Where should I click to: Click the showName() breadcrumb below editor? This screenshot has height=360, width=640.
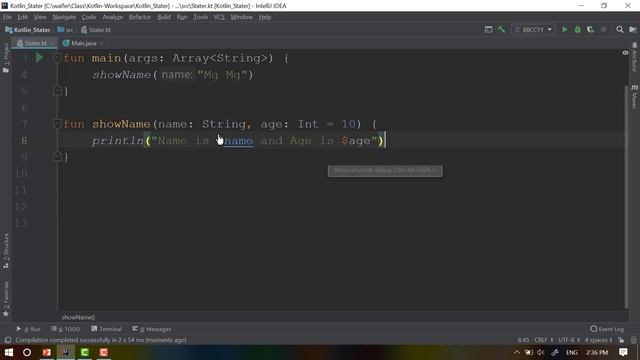[x=78, y=317]
